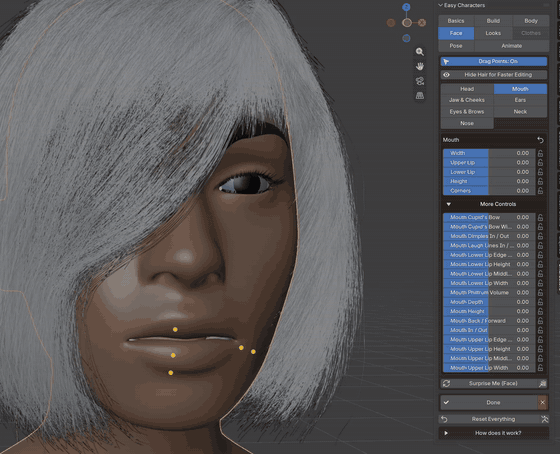The image size is (560, 454).
Task: Toggle lock for Mouth In / Out
Action: point(540,330)
